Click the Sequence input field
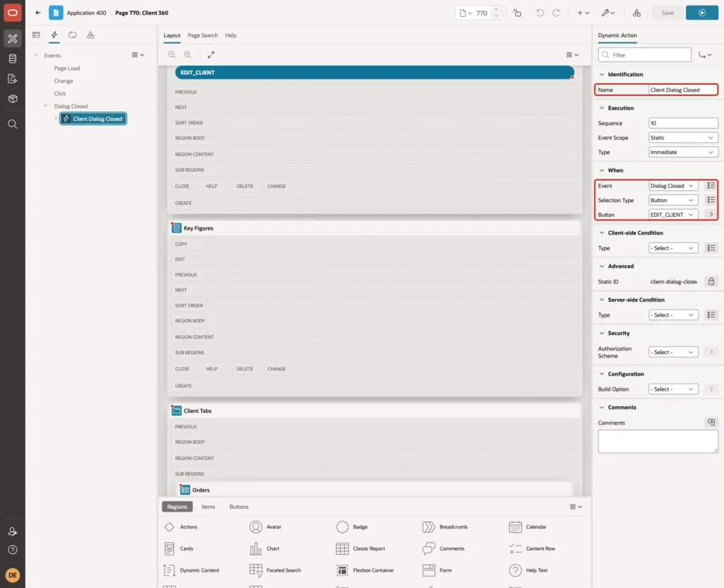 pos(683,123)
